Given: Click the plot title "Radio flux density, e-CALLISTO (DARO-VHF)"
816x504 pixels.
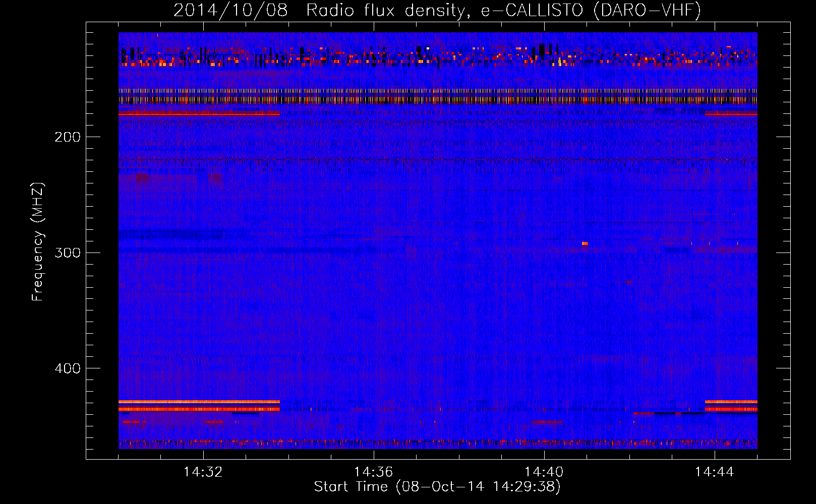Looking at the screenshot, I should coord(503,10).
